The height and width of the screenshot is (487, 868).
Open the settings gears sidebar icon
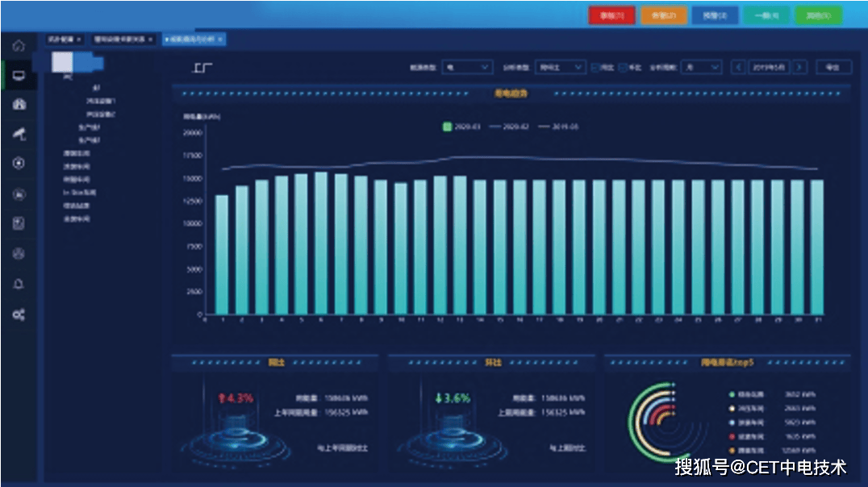pyautogui.click(x=19, y=314)
